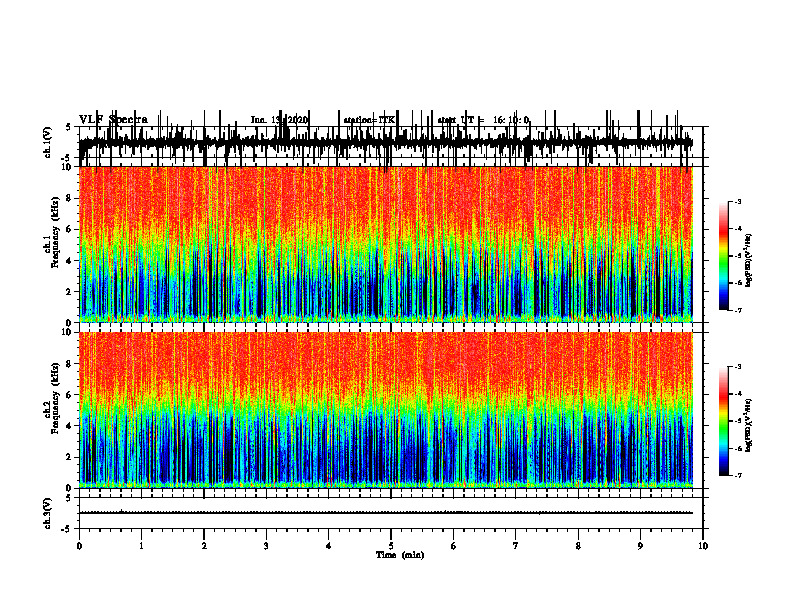Click the ch.2 frequency tick label "2"
792x612 pixels.
[x=69, y=457]
